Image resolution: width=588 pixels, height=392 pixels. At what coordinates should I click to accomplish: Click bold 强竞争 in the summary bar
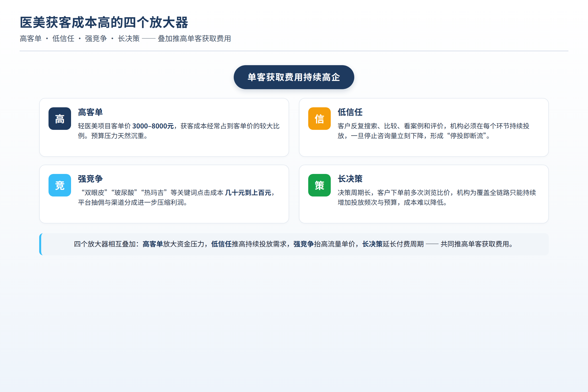[304, 244]
